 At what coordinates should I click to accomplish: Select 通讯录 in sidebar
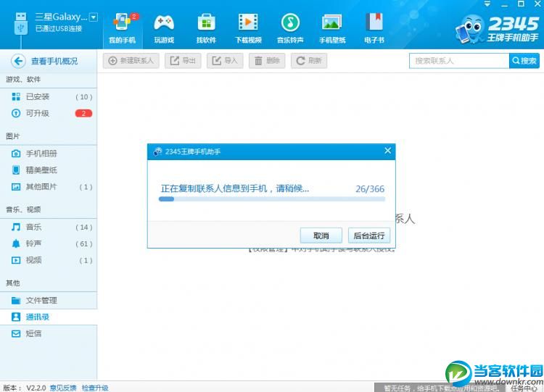click(49, 317)
